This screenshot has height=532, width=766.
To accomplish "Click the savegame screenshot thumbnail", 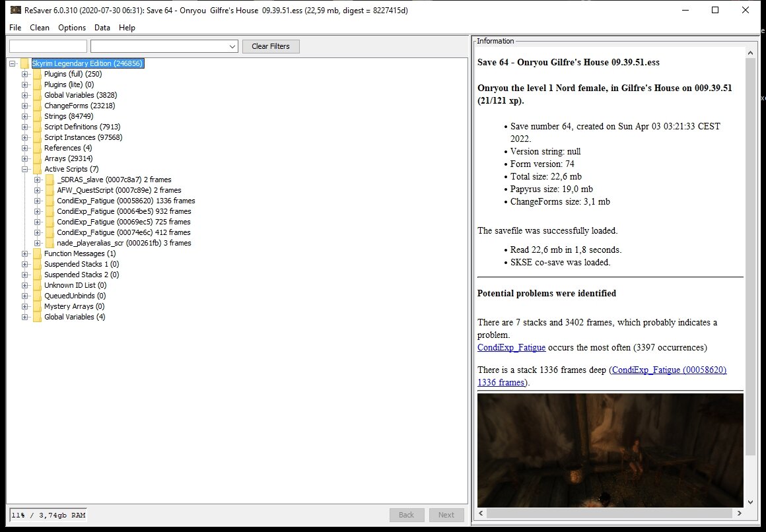I will (x=610, y=450).
